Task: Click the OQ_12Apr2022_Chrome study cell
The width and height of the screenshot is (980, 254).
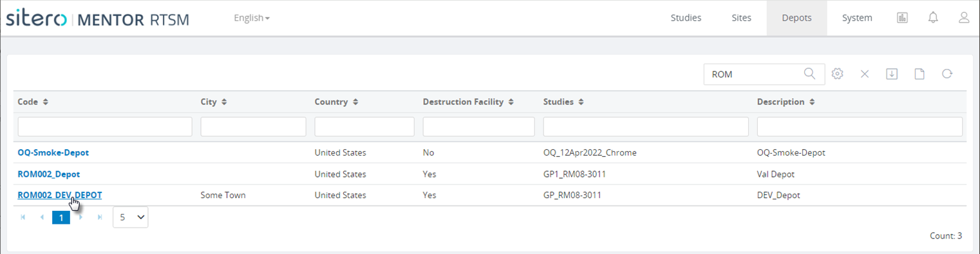Action: [590, 152]
